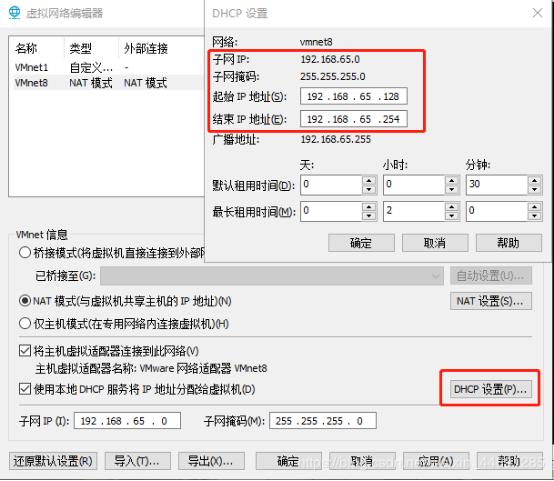Screen dimensions: 554x481
Task: Toggle use local DHCP service checkbox
Action: click(x=25, y=389)
